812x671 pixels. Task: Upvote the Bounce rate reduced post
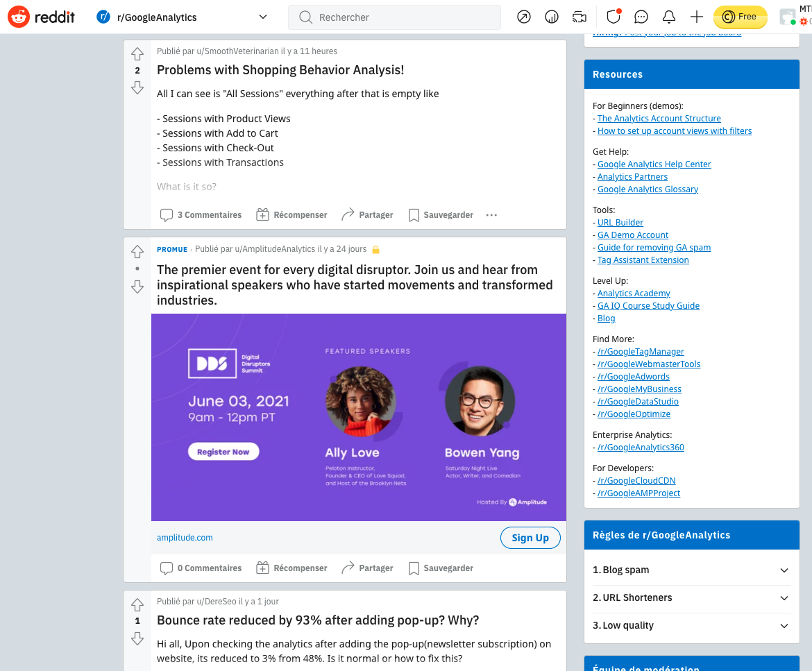click(137, 604)
